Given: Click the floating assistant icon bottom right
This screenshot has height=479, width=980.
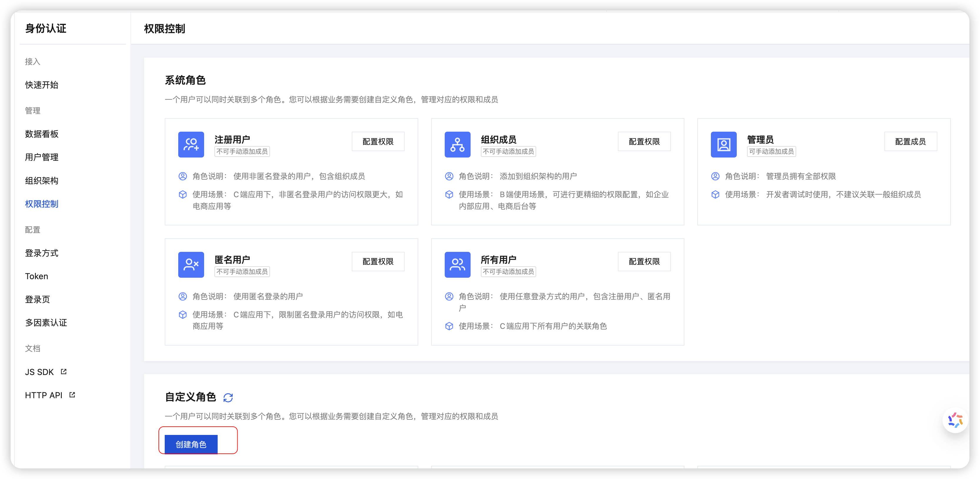Looking at the screenshot, I should 955,420.
